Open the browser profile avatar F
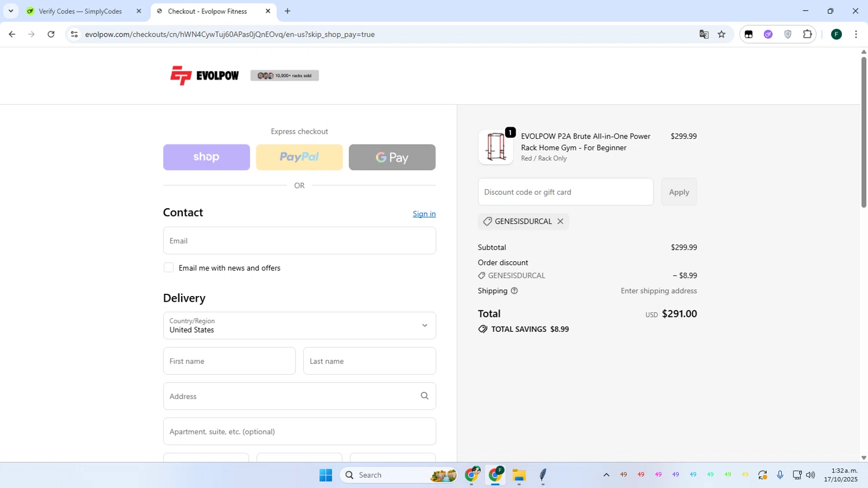This screenshot has height=488, width=868. pyautogui.click(x=836, y=34)
